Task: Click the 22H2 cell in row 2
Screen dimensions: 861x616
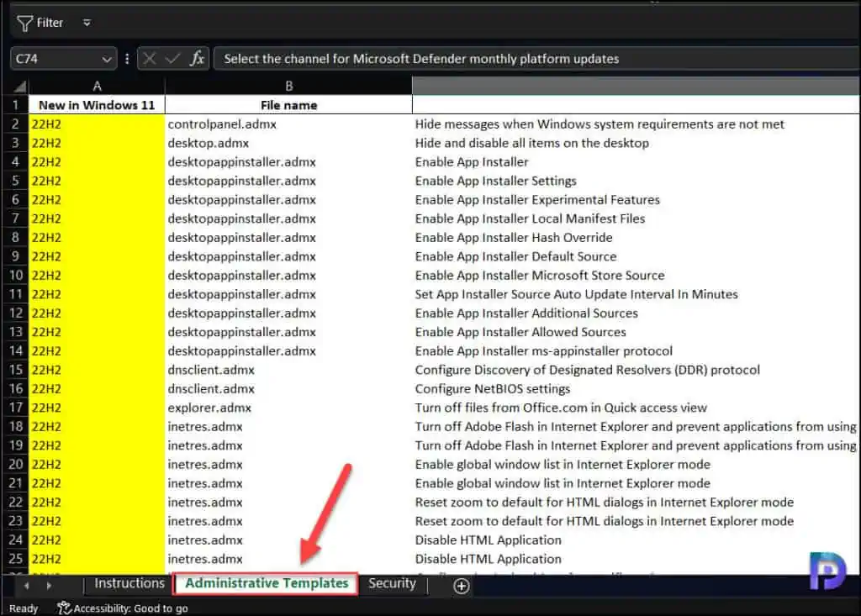Action: pyautogui.click(x=97, y=124)
